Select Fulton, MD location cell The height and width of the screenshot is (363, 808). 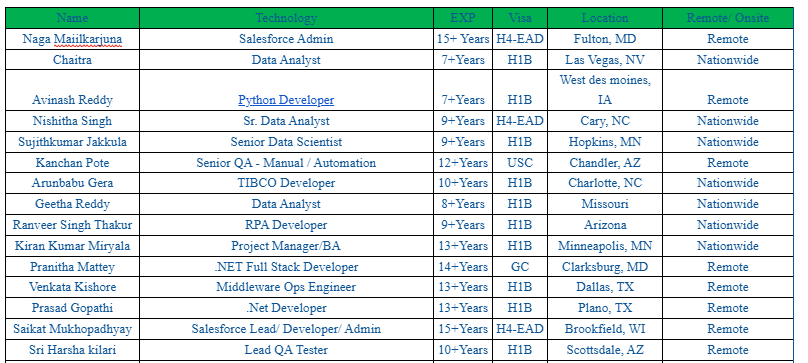[x=605, y=39]
